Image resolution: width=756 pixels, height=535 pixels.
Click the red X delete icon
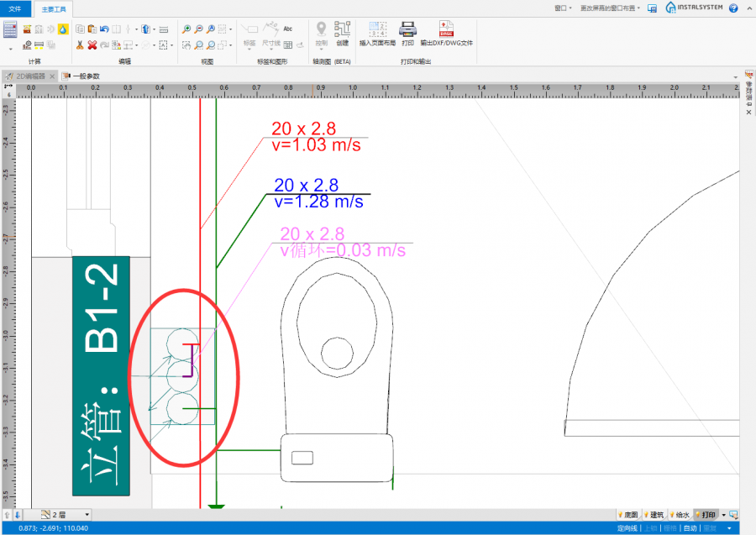click(x=92, y=45)
